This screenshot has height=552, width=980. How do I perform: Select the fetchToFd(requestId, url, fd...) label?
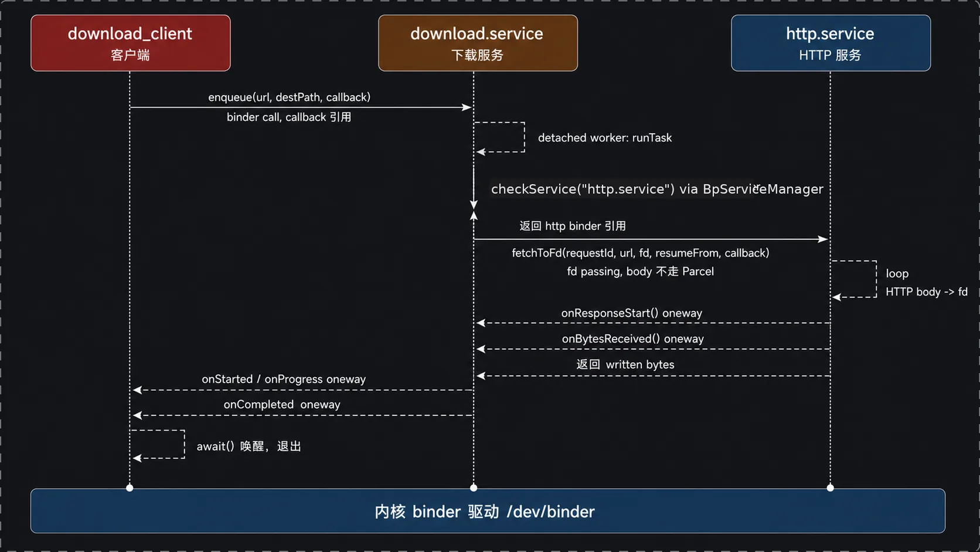(641, 253)
